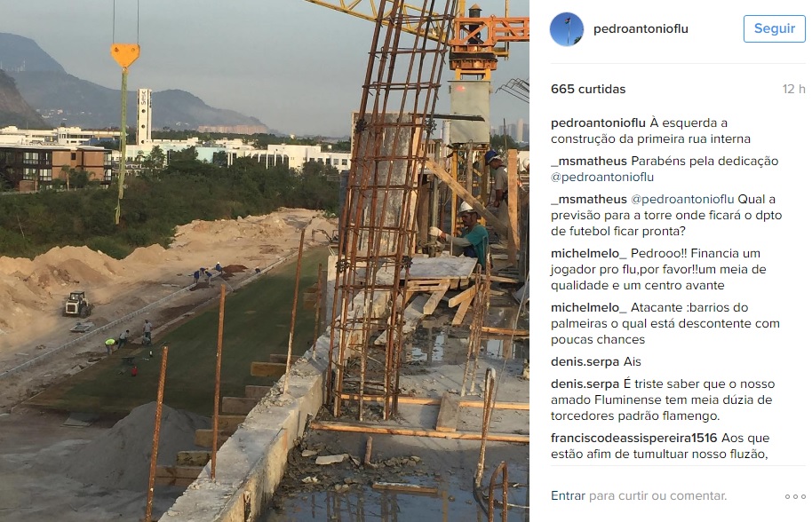The height and width of the screenshot is (522, 812).
Task: Visit _msmatheus profile from Parabéns comment
Action: coord(589,161)
